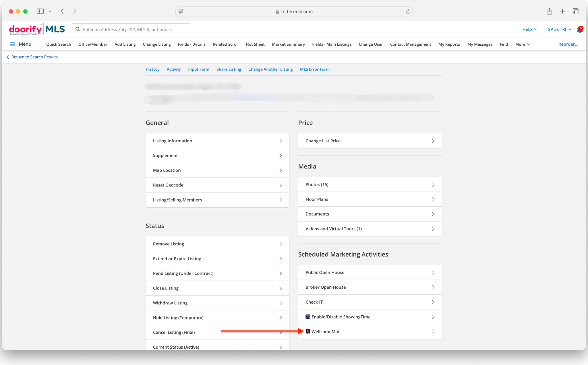The height and width of the screenshot is (365, 588).
Task: Open the Map Location row
Action: [x=217, y=170]
